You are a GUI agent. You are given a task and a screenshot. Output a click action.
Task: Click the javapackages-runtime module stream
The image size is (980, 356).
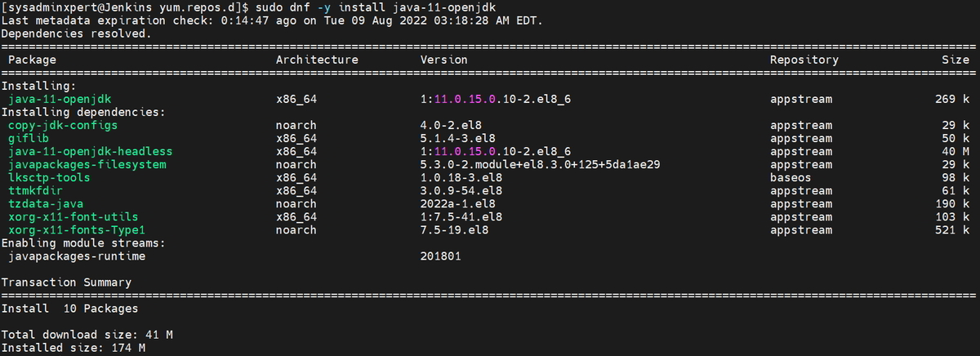[76, 256]
